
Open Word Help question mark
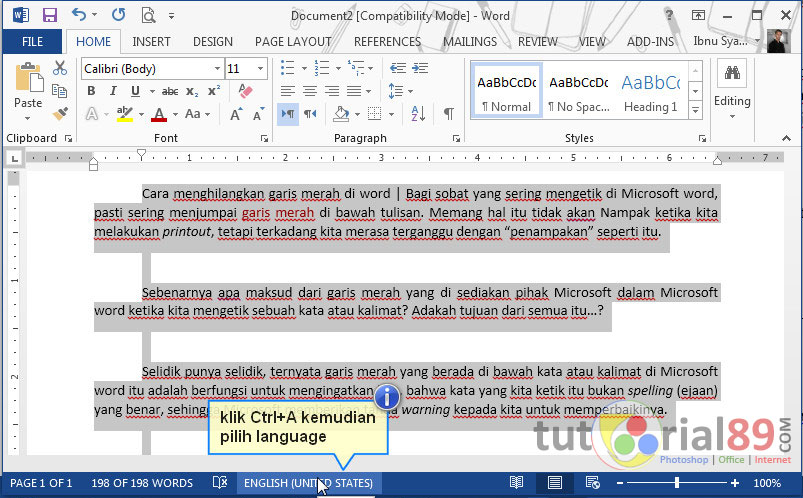click(669, 15)
